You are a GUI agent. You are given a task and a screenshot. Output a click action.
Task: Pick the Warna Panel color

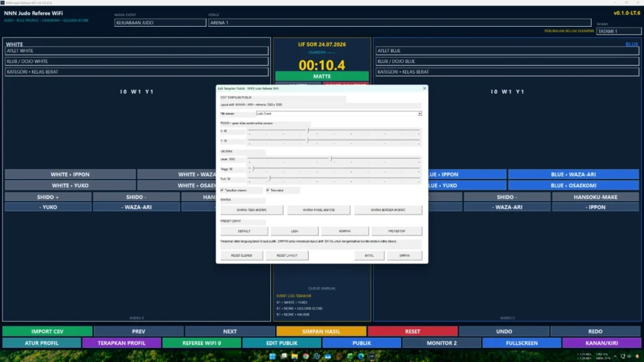319,210
